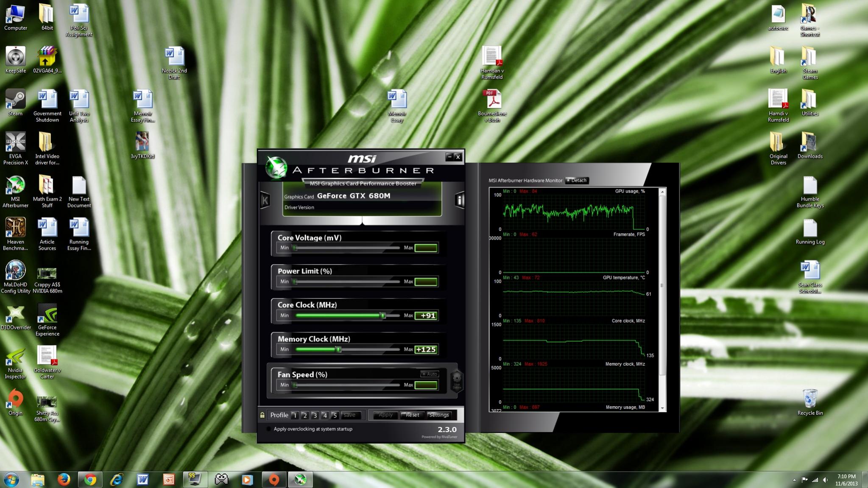Detach the Hardware Monitor window

click(x=577, y=181)
